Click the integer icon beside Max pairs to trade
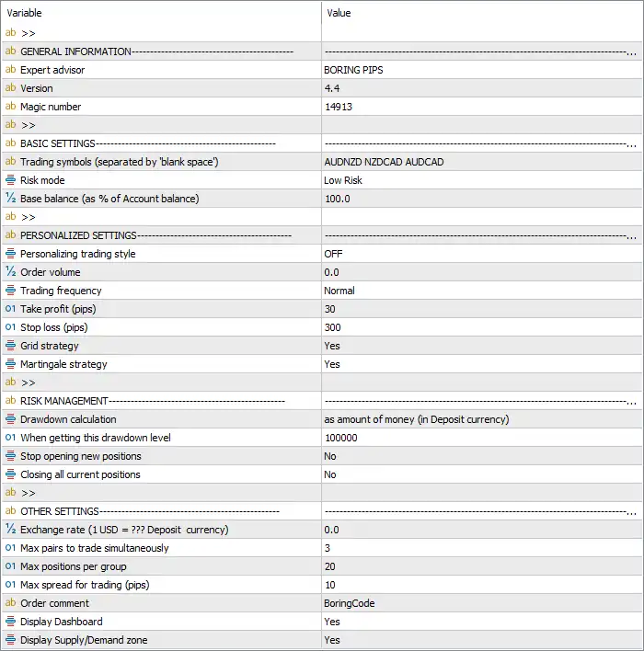Image resolution: width=644 pixels, height=651 pixels. [x=10, y=548]
